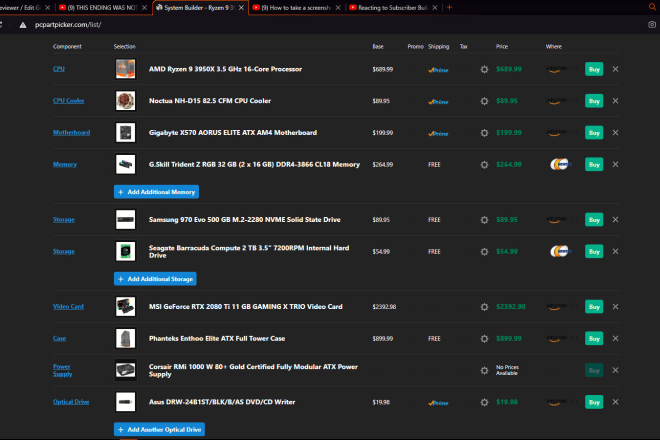Open settings gear for Samsung 970 Evo row
The width and height of the screenshot is (660, 440).
484,220
